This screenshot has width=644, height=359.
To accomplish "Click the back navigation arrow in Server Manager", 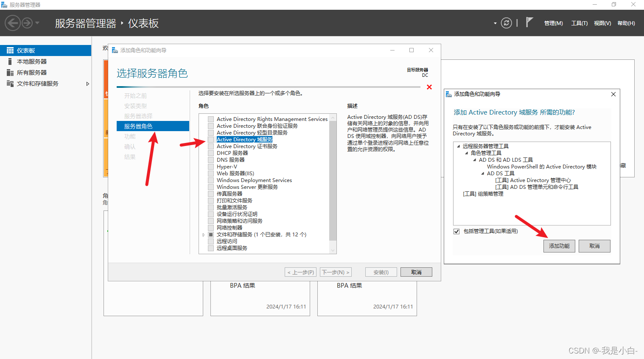I will tap(13, 23).
